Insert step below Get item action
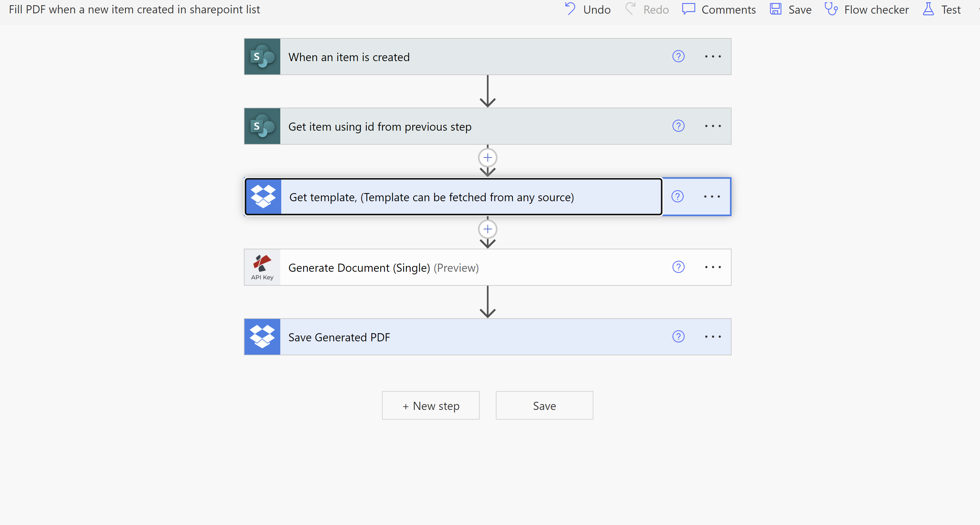The height and width of the screenshot is (525, 980). 488,157
